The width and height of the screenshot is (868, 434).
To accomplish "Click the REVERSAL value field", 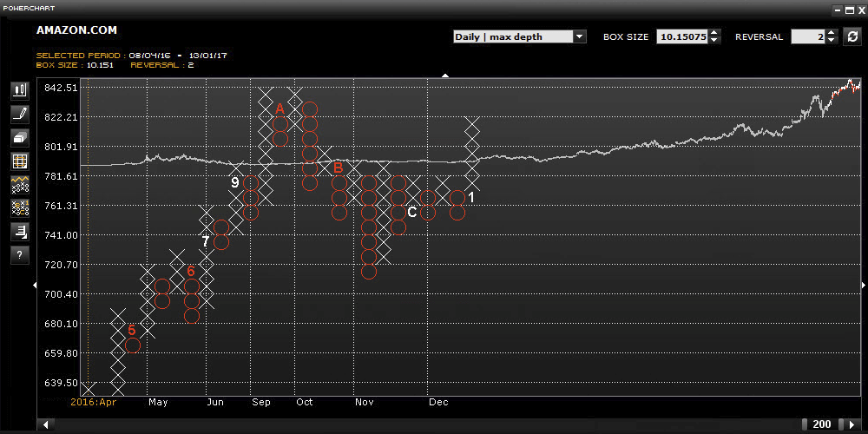I will [808, 37].
